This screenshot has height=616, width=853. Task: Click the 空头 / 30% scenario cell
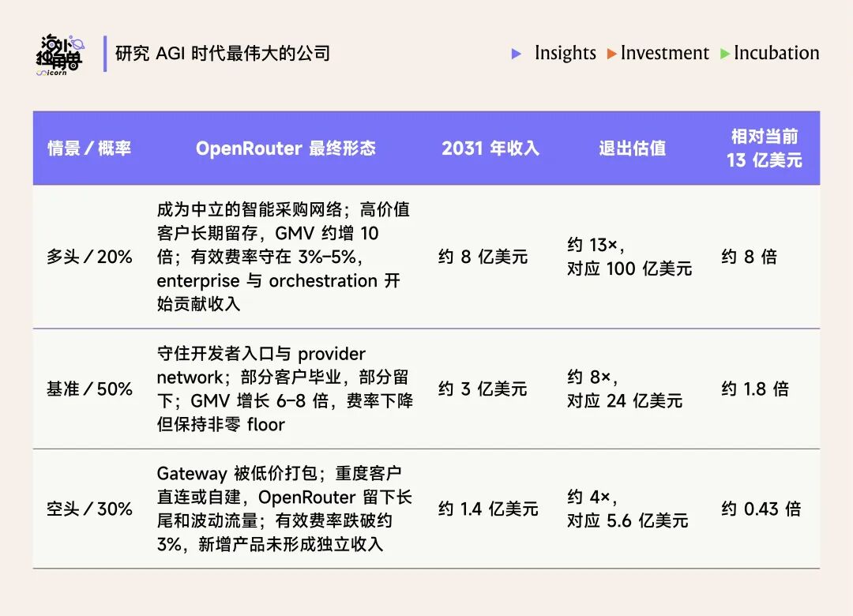pos(89,509)
